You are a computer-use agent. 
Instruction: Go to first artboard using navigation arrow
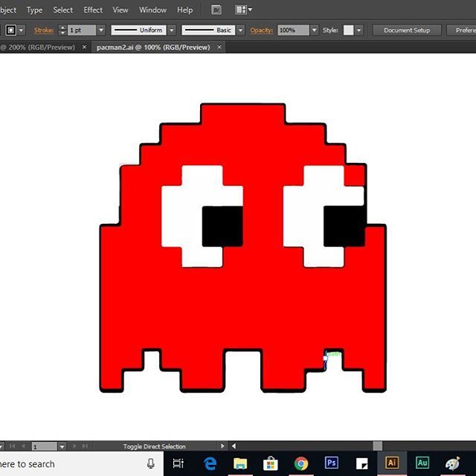pyautogui.click(x=13, y=446)
